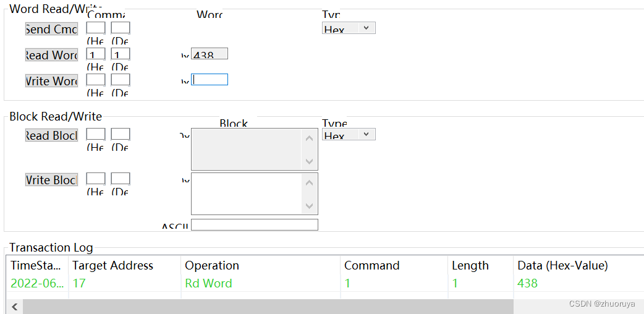Click the Write Block button
The width and height of the screenshot is (644, 314).
(x=51, y=180)
